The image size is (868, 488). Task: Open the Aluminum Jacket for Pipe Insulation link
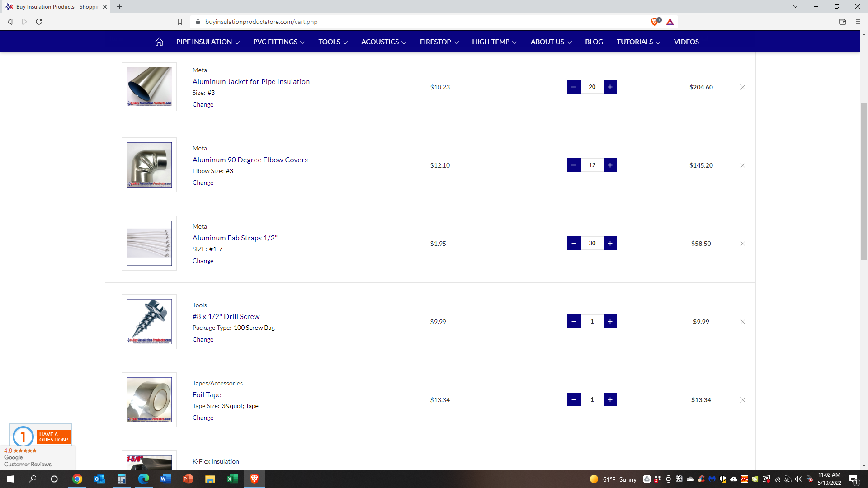[251, 81]
